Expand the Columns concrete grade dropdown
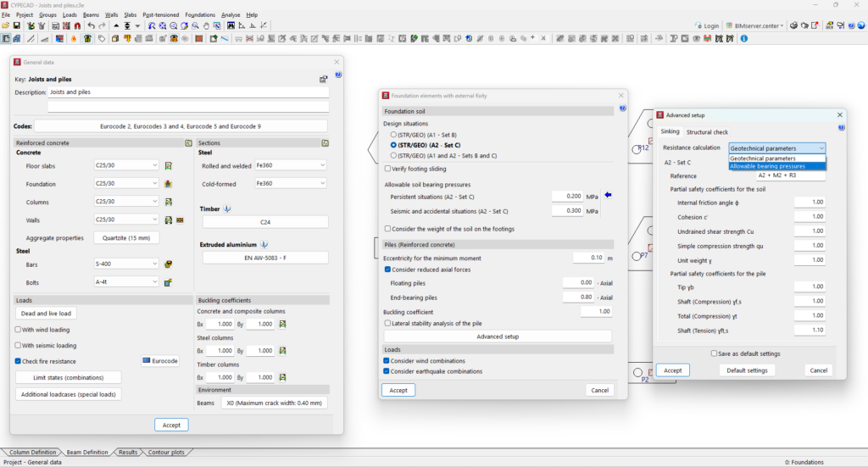This screenshot has width=868, height=467. pyautogui.click(x=126, y=201)
